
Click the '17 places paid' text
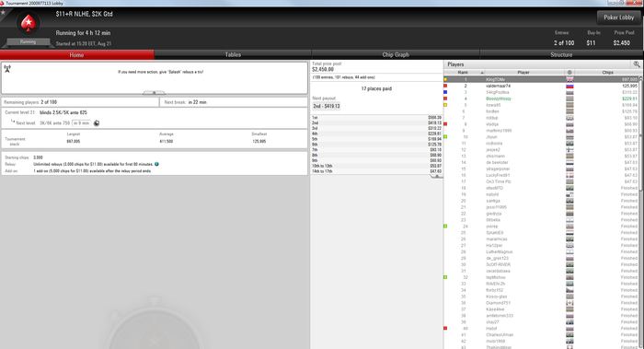(x=376, y=88)
